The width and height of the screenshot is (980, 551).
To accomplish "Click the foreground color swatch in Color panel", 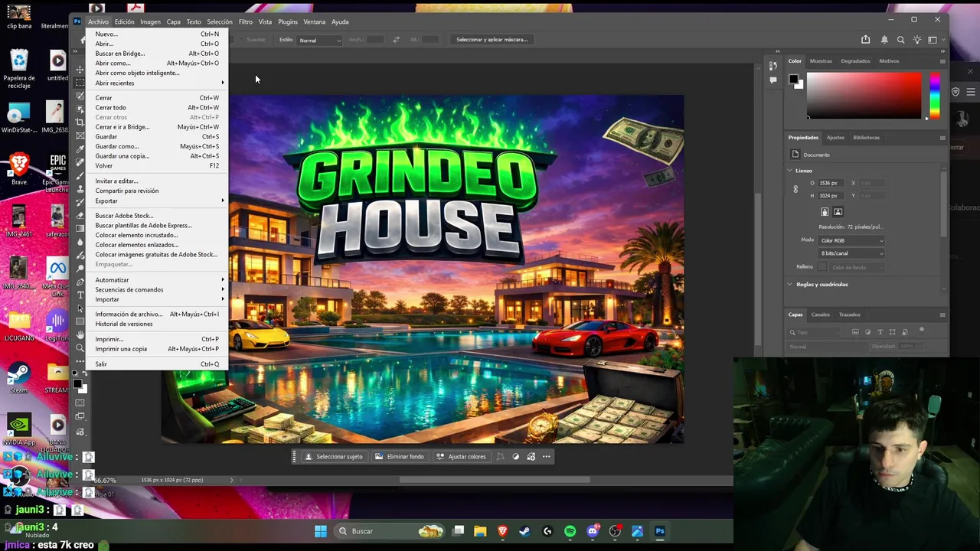I will 794,79.
